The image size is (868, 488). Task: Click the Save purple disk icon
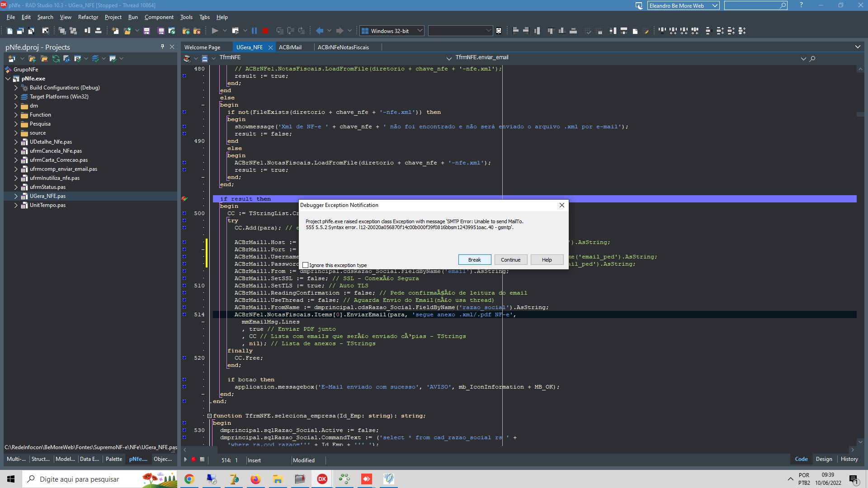pyautogui.click(x=146, y=31)
